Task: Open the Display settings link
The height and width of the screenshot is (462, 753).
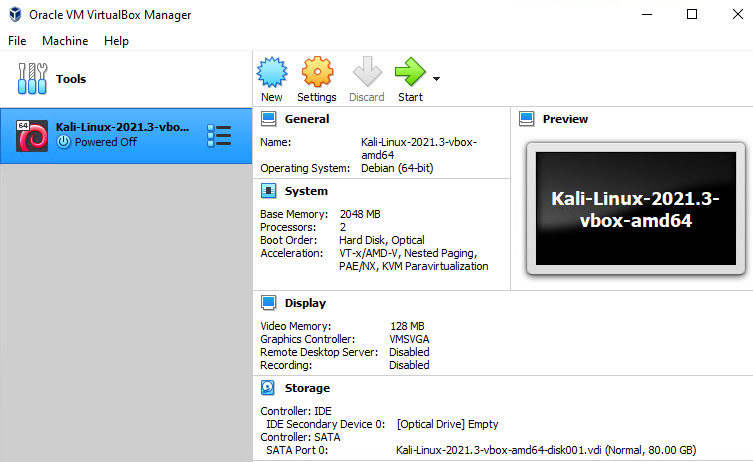Action: tap(305, 303)
